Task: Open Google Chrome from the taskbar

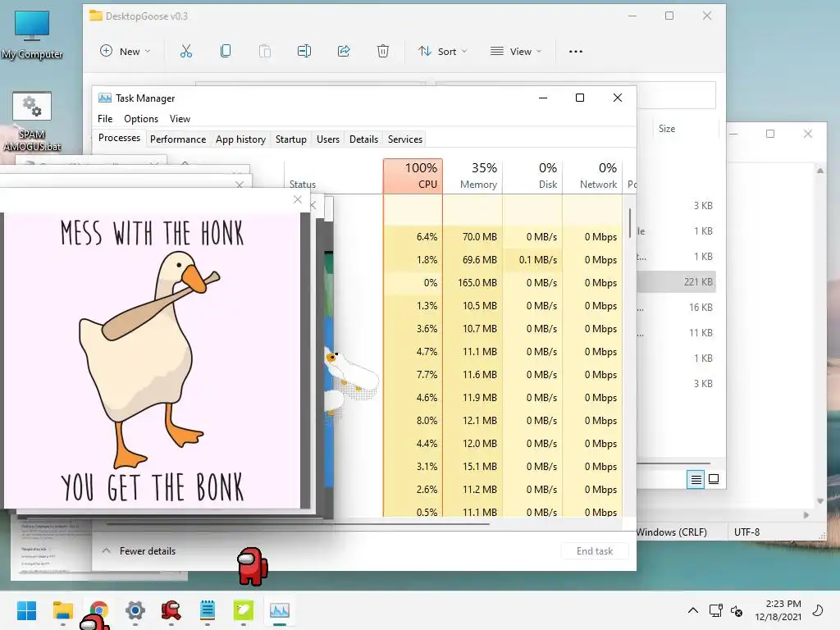Action: [x=99, y=610]
